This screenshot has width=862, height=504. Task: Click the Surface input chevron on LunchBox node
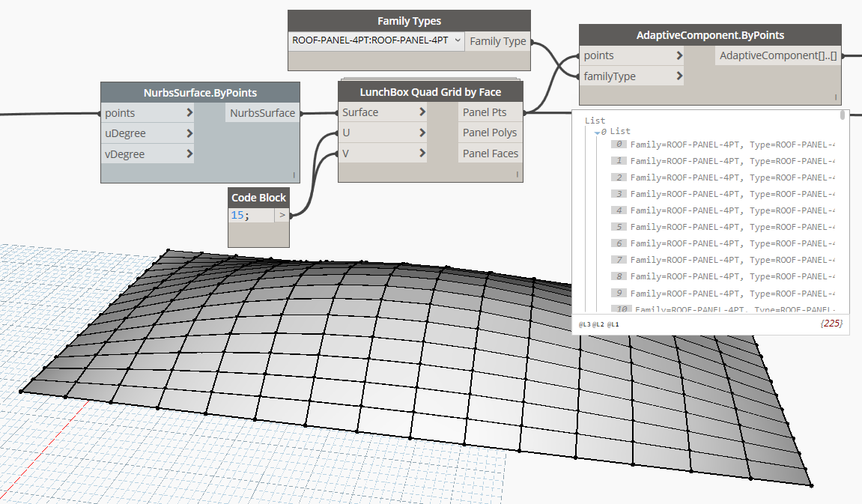(422, 112)
